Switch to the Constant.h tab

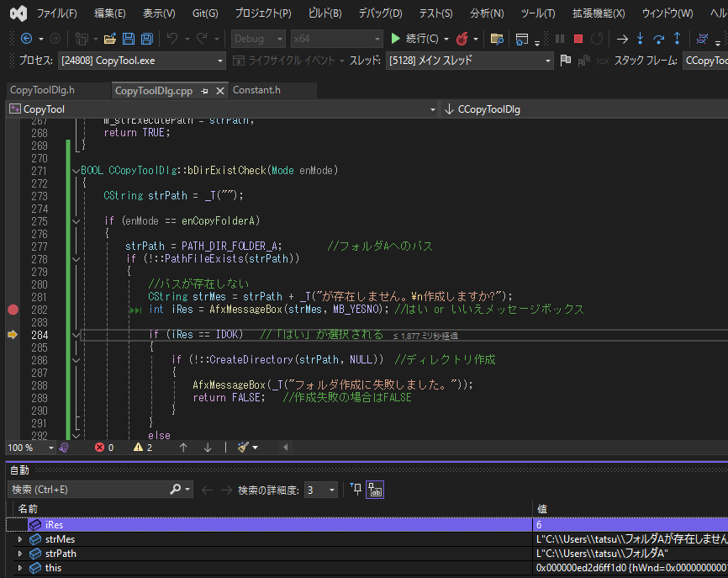coord(256,90)
